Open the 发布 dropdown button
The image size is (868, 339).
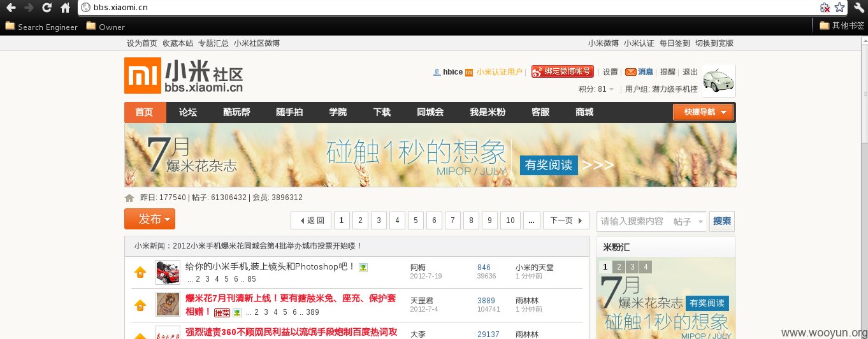click(150, 219)
